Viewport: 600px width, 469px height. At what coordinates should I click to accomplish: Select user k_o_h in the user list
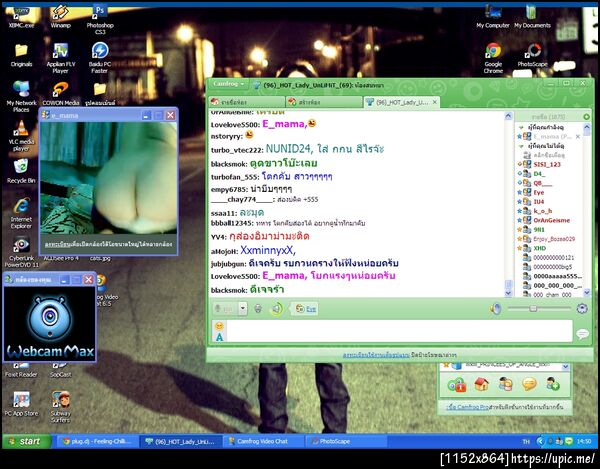pyautogui.click(x=543, y=211)
